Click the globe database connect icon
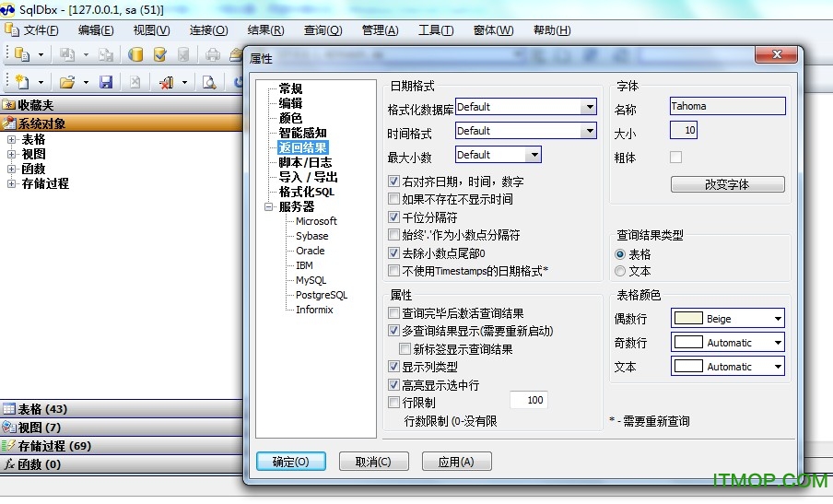The height and width of the screenshot is (504, 833). click(x=135, y=53)
